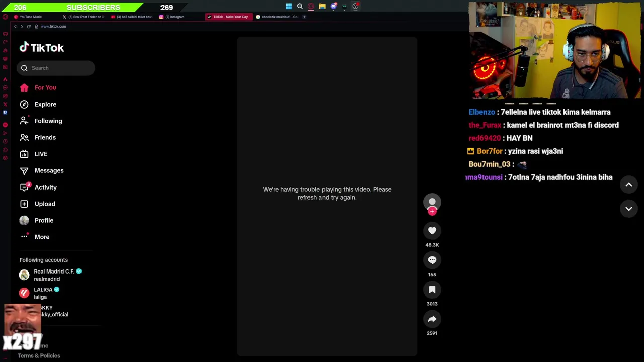
Task: Click Bou7min_03's chat username
Action: click(x=490, y=164)
